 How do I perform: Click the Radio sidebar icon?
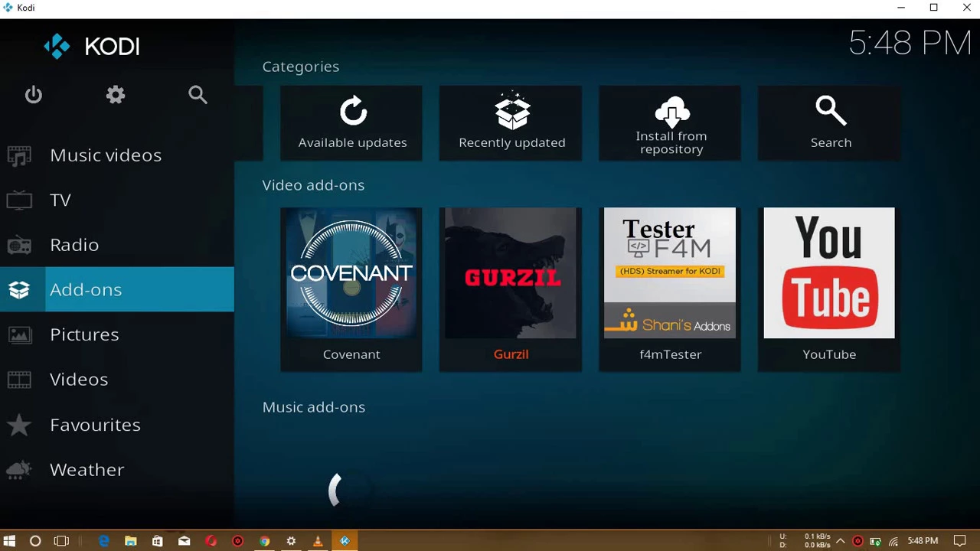[x=19, y=245]
